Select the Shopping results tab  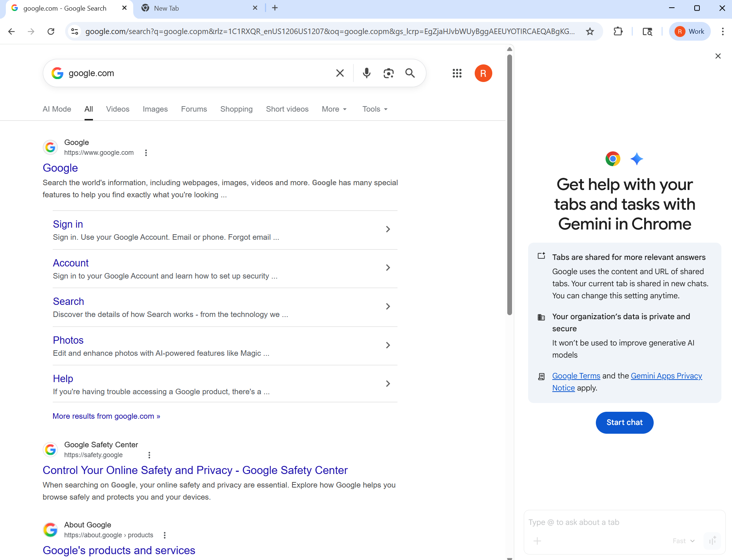click(236, 109)
